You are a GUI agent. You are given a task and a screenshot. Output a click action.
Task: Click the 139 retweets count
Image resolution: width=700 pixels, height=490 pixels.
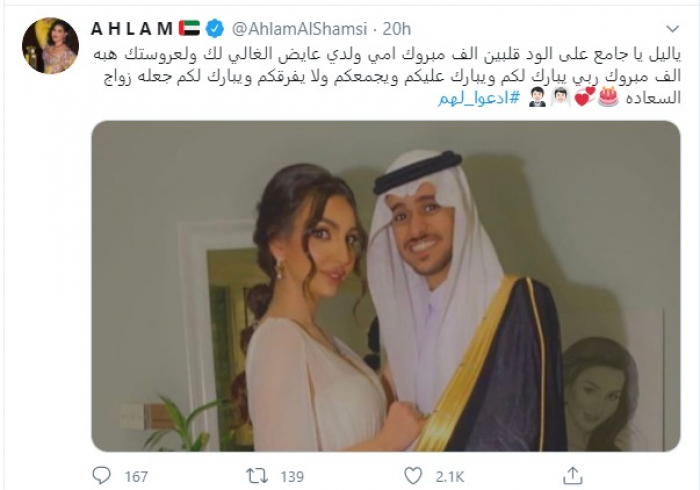click(292, 477)
